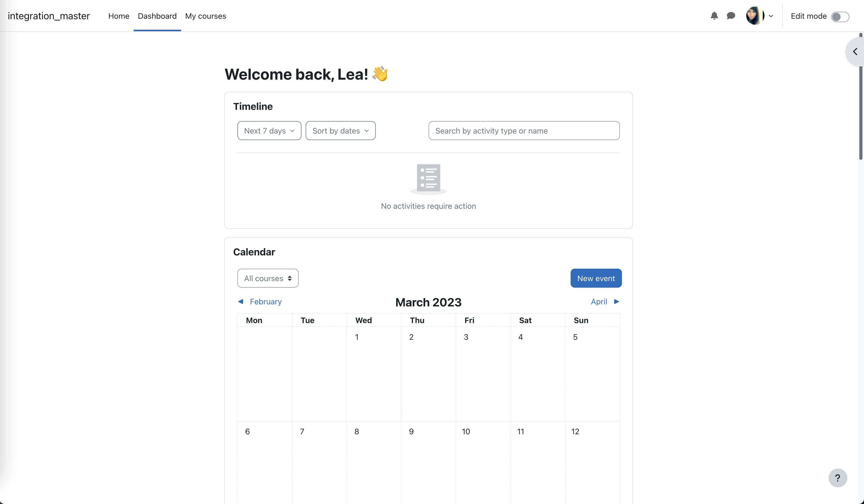Click Lea's profile avatar
This screenshot has width=864, height=504.
pos(755,16)
